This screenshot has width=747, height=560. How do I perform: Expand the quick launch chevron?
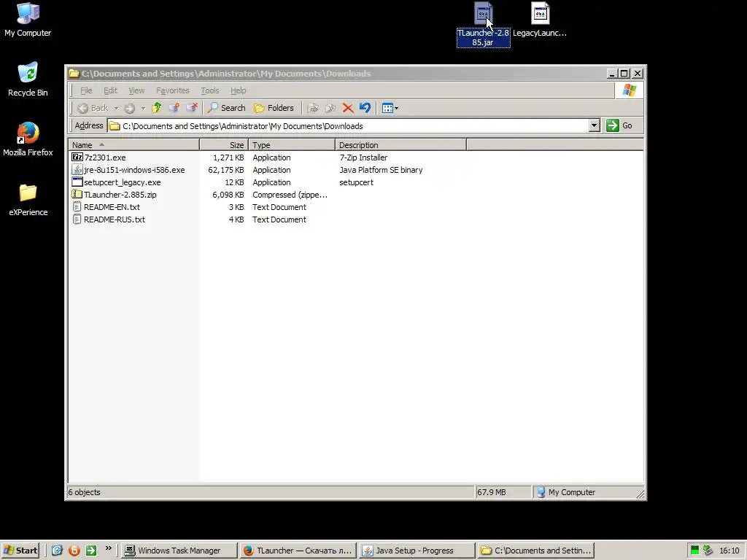coord(109,548)
